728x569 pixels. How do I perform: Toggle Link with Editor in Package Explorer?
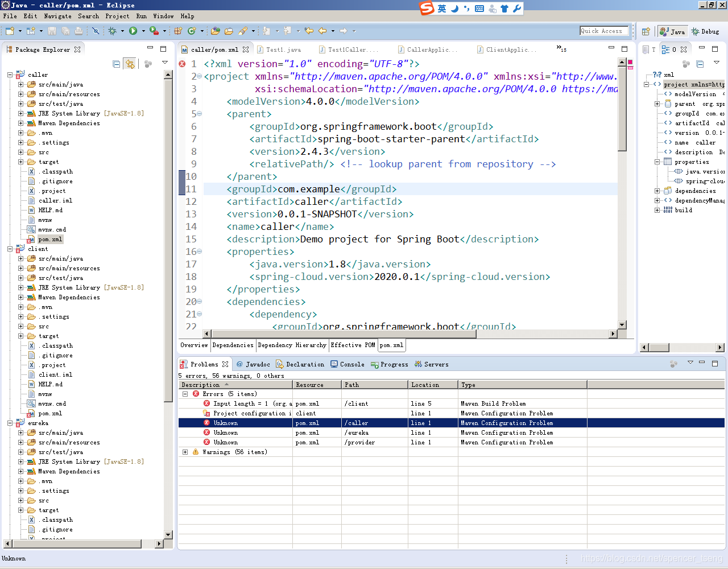pyautogui.click(x=130, y=64)
